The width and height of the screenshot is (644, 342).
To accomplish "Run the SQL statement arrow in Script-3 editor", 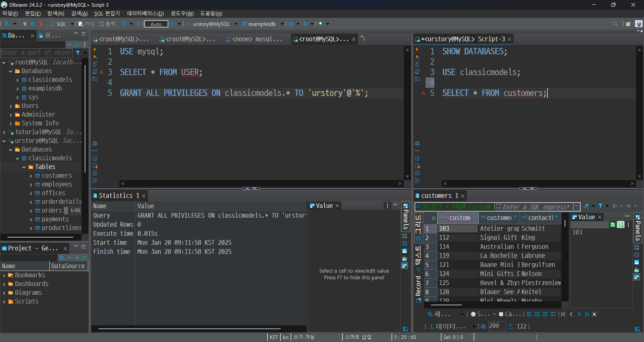I will [417, 50].
